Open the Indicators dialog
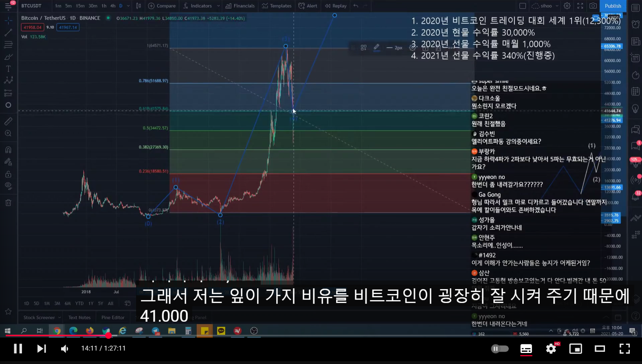 pyautogui.click(x=198, y=6)
